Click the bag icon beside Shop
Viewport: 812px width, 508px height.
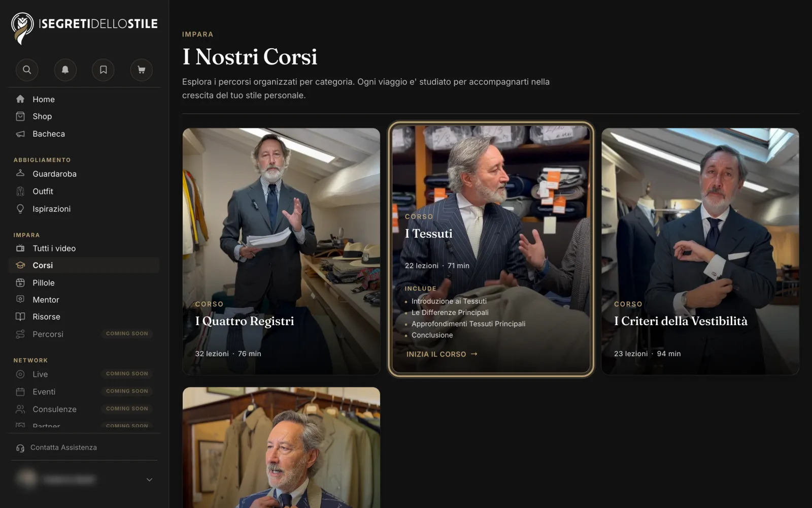[20, 116]
